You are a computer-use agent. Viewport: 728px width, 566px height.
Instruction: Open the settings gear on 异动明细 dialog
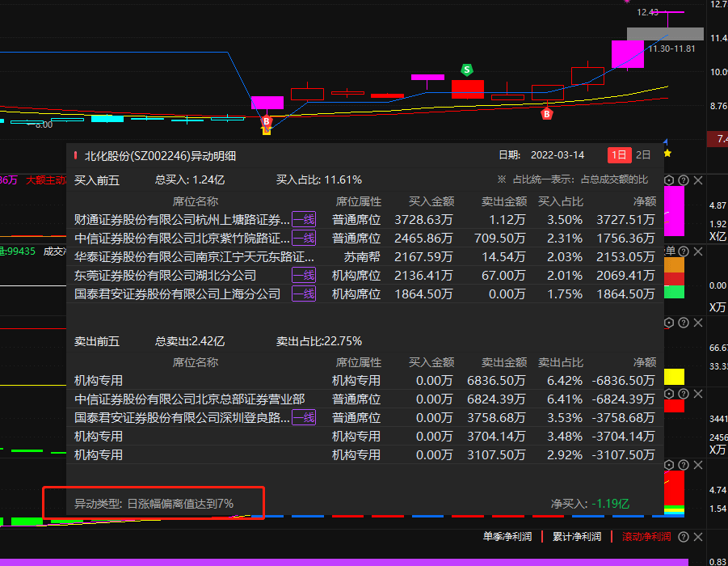668,180
